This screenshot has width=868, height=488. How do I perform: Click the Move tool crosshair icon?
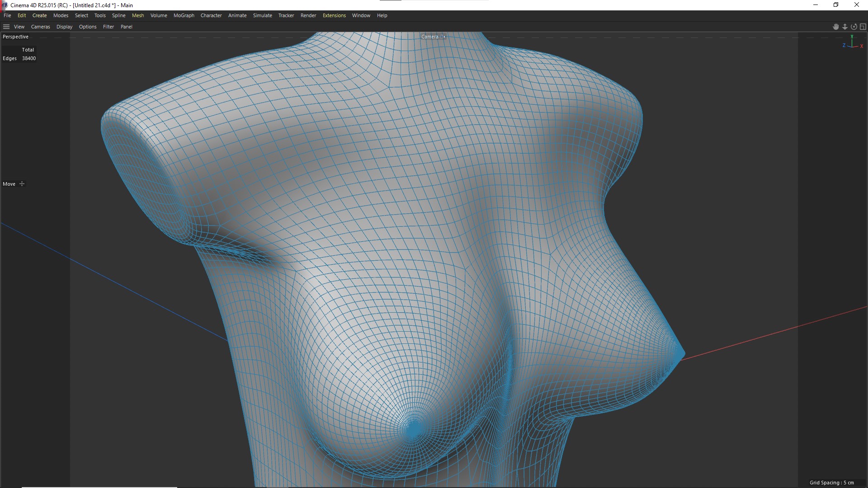point(22,184)
